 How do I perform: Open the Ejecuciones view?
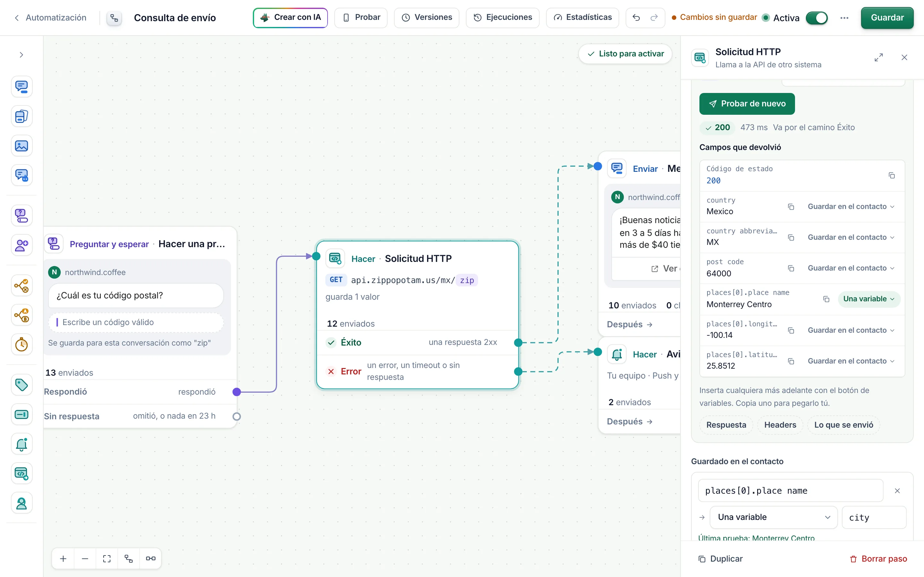tap(502, 18)
